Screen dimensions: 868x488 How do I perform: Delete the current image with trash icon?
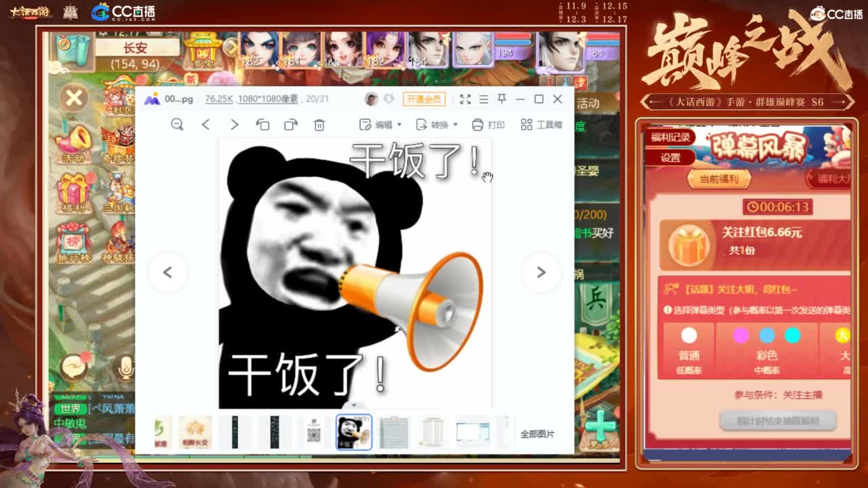[319, 125]
